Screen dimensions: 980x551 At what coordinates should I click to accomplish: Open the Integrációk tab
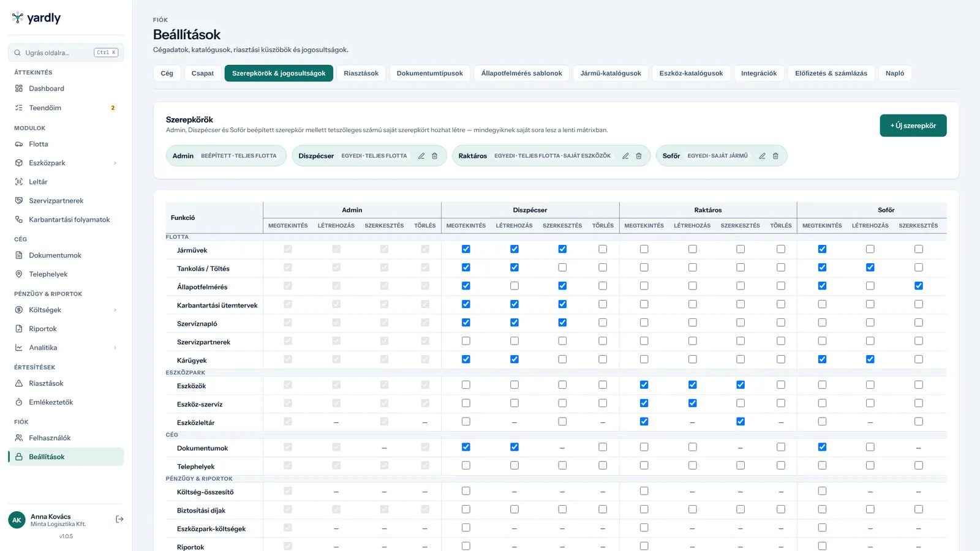click(x=759, y=73)
